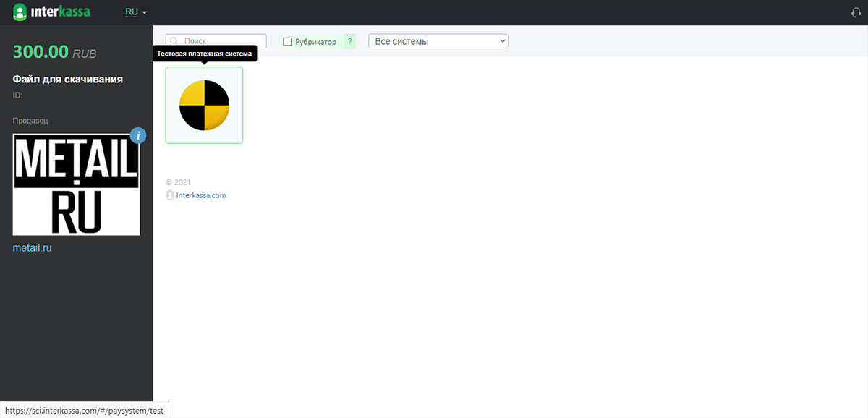868x418 pixels.
Task: Enable the Рубрикатор checkbox
Action: [x=287, y=42]
